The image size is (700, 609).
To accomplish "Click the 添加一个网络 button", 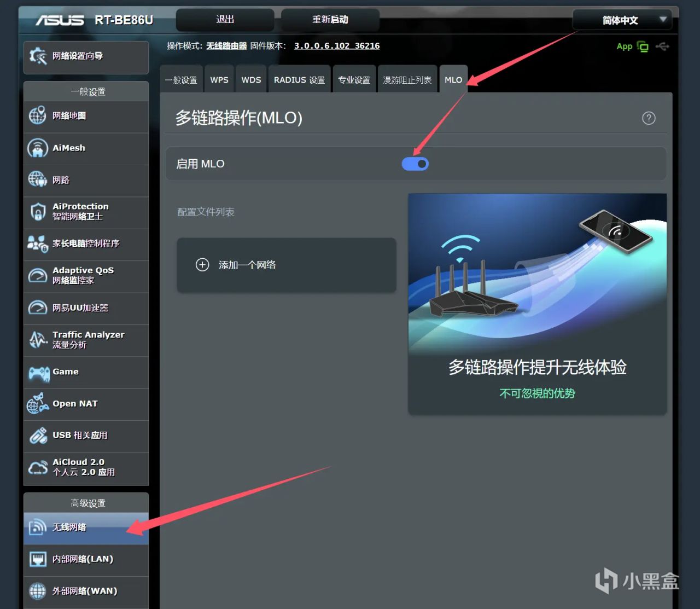I will pyautogui.click(x=287, y=265).
